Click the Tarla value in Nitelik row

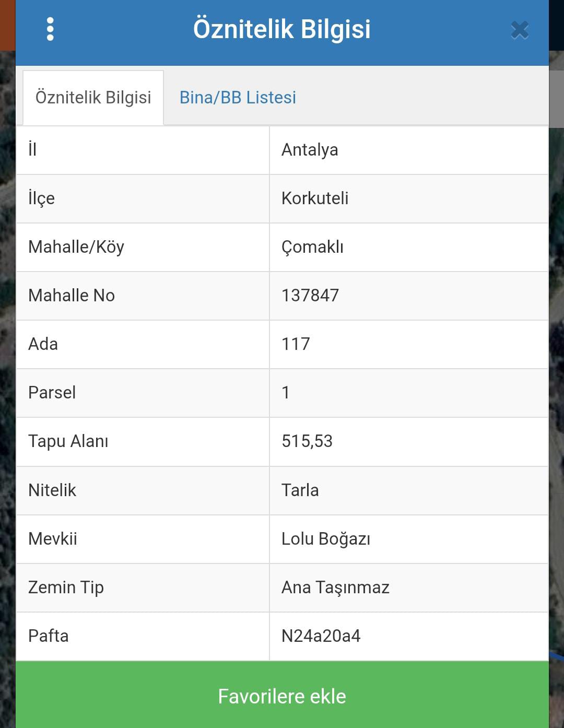point(300,490)
